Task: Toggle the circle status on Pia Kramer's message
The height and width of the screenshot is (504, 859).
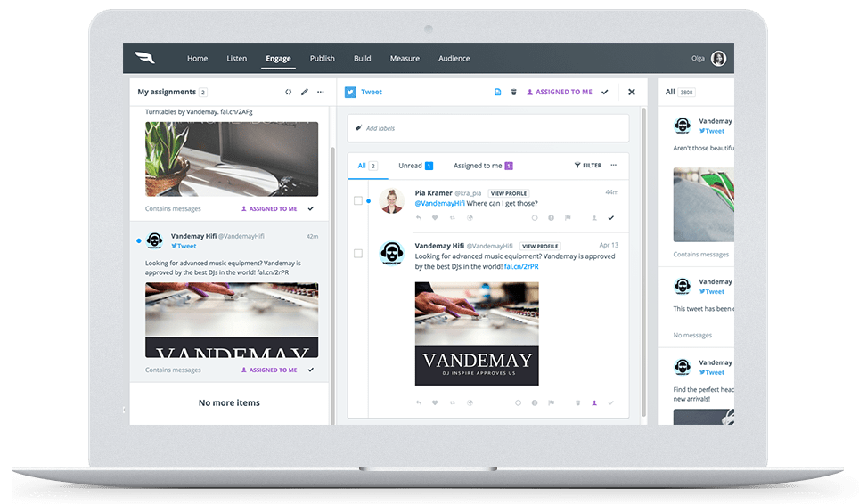Action: [x=535, y=218]
